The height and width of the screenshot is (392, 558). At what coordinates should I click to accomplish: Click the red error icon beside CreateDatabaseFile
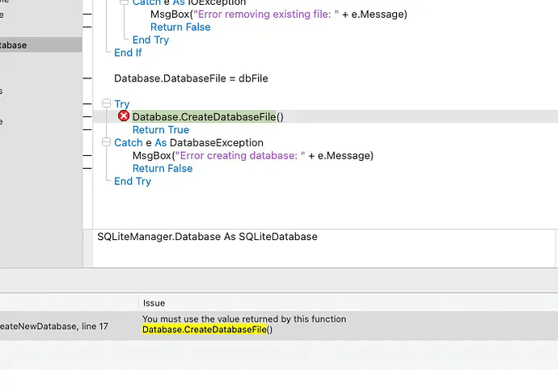click(124, 116)
